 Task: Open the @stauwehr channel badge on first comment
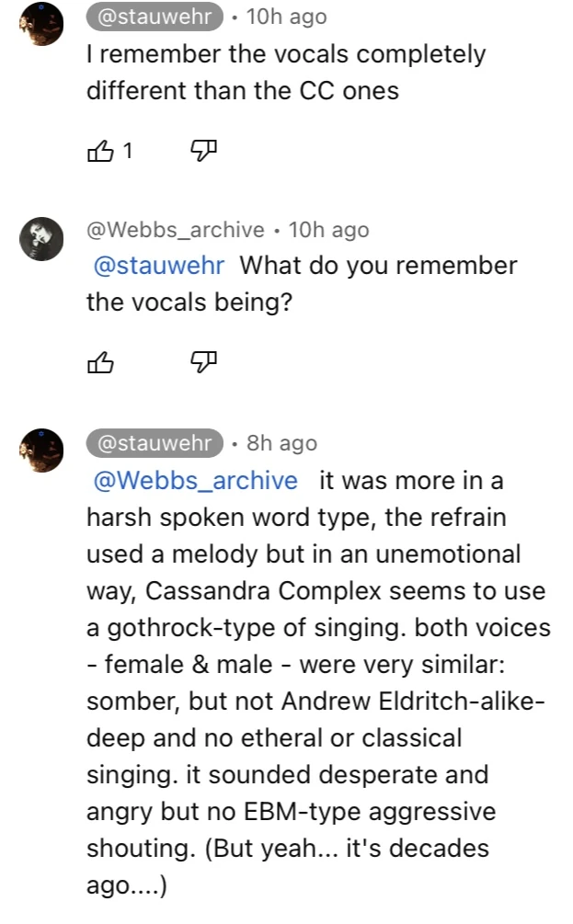click(155, 17)
